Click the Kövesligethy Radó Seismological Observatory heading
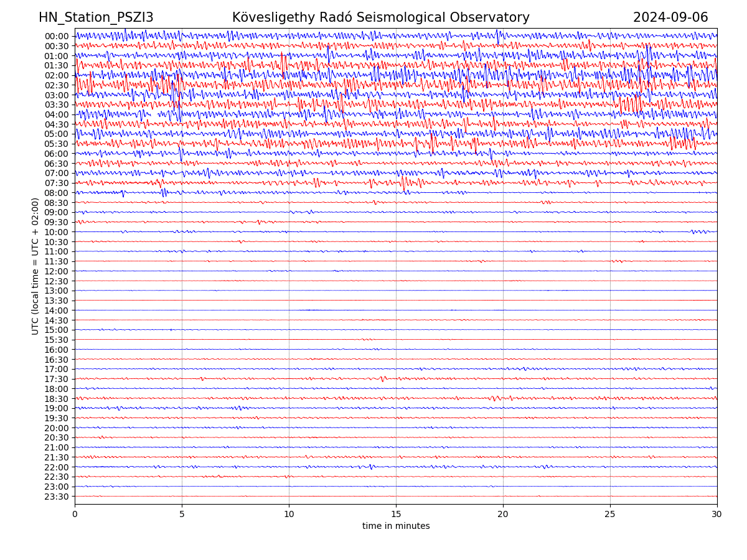747x560 pixels. (380, 17)
